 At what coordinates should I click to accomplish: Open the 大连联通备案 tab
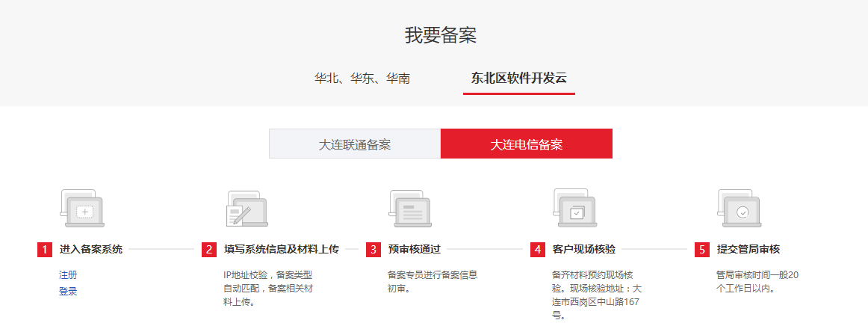click(355, 144)
